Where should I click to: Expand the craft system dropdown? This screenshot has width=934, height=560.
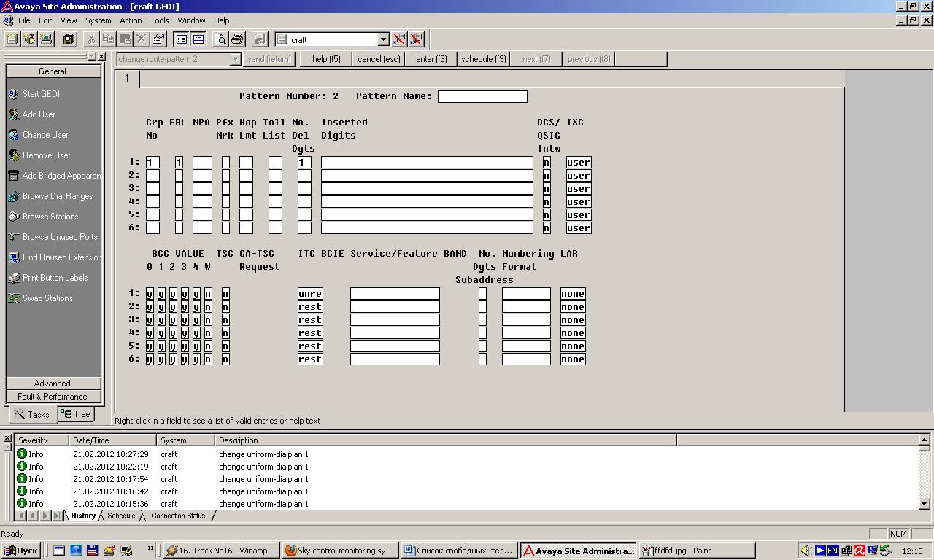point(383,39)
